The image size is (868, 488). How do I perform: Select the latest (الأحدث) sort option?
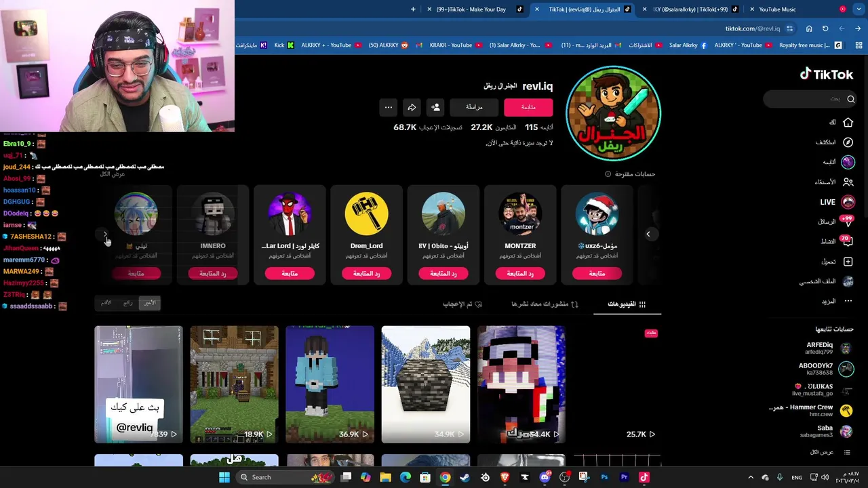point(150,303)
